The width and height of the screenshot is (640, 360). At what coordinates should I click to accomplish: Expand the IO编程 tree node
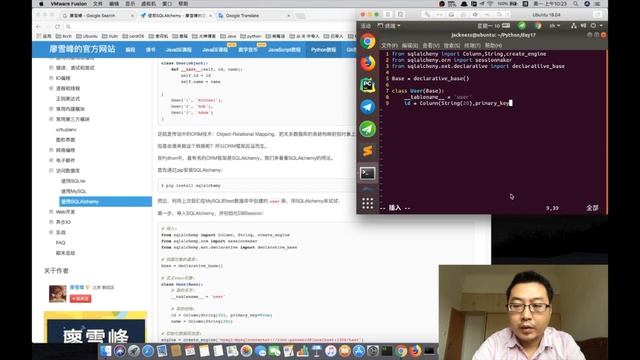click(51, 78)
